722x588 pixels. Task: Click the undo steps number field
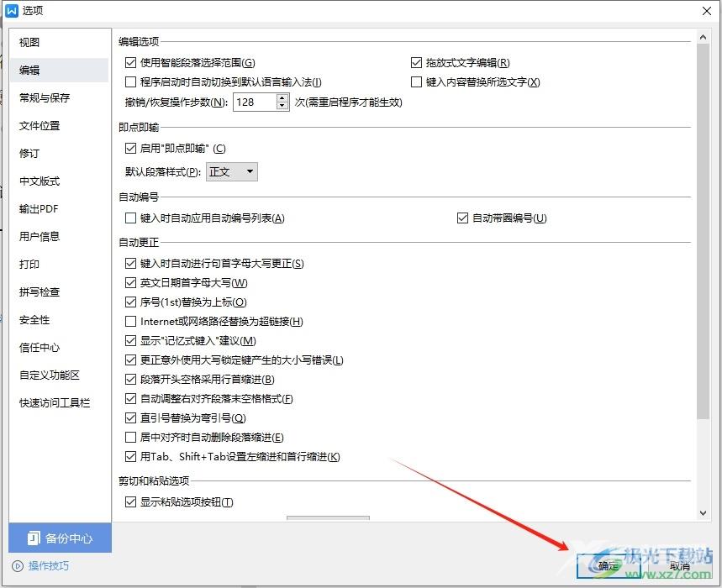coord(255,102)
